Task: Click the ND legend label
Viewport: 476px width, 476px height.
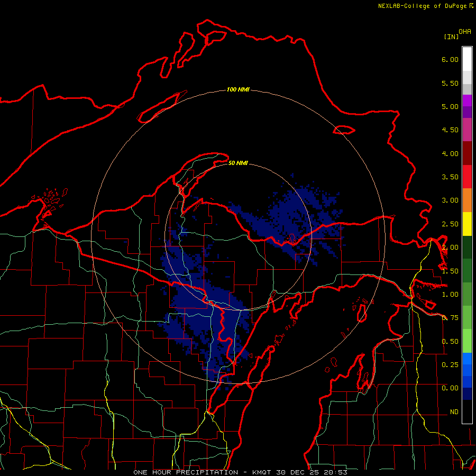Action: point(454,412)
